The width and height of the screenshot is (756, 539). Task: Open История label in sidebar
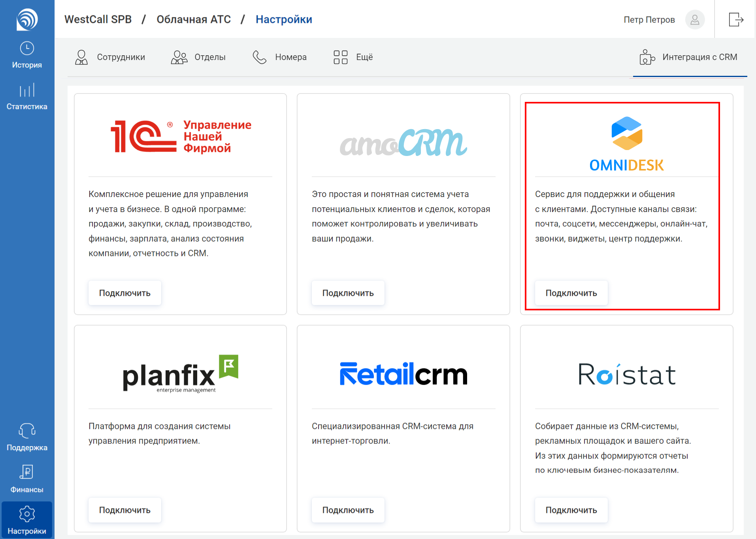(x=27, y=65)
